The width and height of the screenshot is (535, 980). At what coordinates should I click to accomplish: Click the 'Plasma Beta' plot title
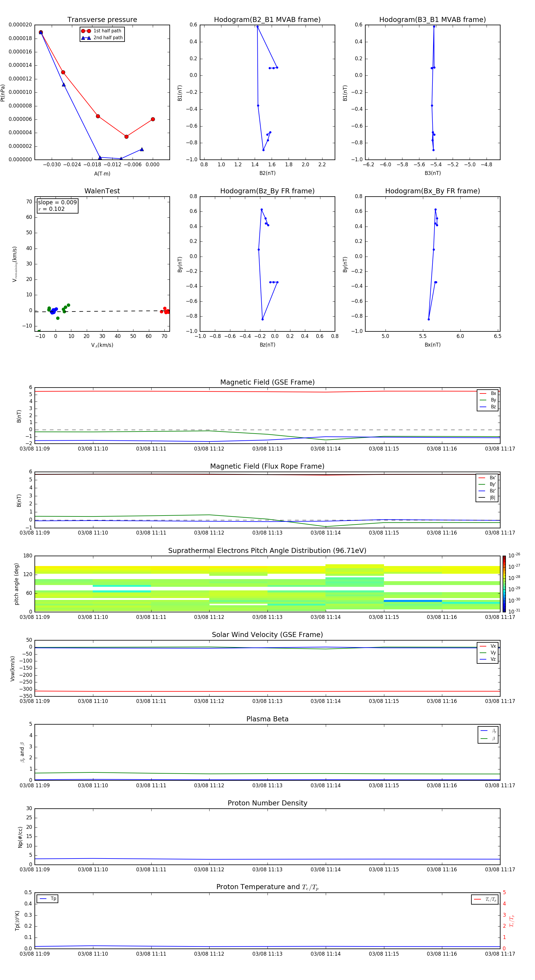267,719
